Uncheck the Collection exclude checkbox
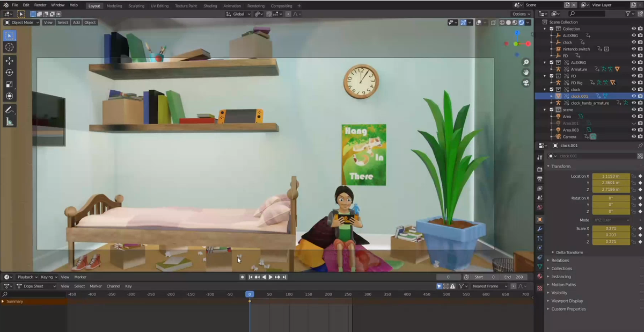This screenshot has width=644, height=332. point(552,28)
